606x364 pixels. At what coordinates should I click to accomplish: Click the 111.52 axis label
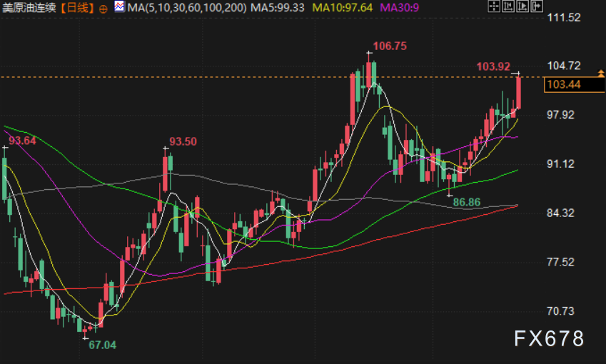point(564,17)
